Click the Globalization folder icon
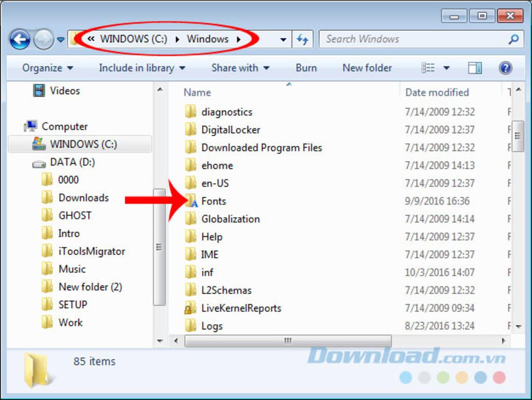The height and width of the screenshot is (400, 532). tap(191, 219)
